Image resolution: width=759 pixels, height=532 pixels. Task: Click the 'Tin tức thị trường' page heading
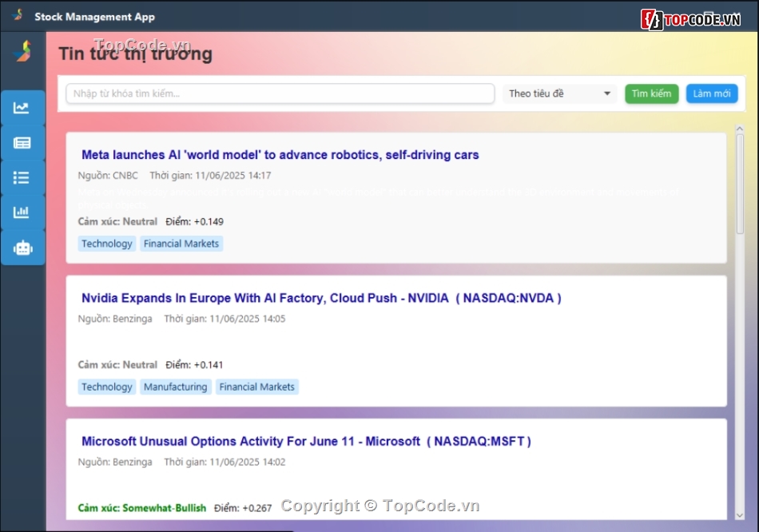pyautogui.click(x=136, y=54)
